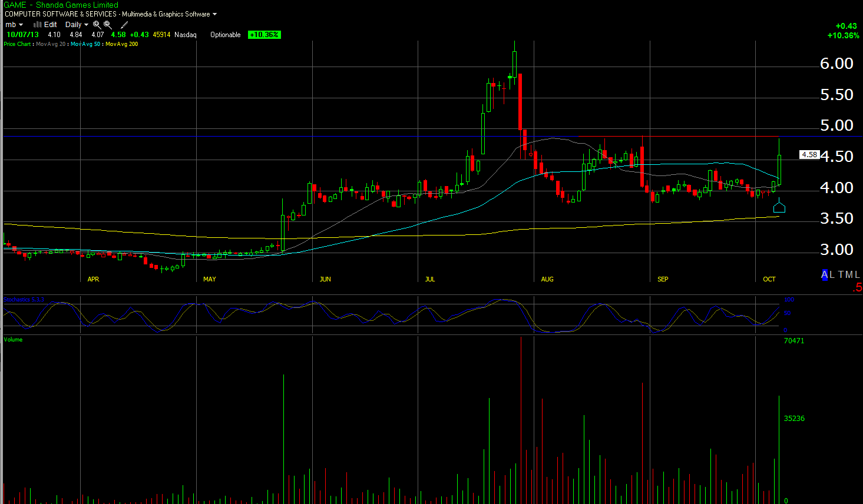Click the Volume pane label
This screenshot has height=504, width=863.
coord(13,340)
